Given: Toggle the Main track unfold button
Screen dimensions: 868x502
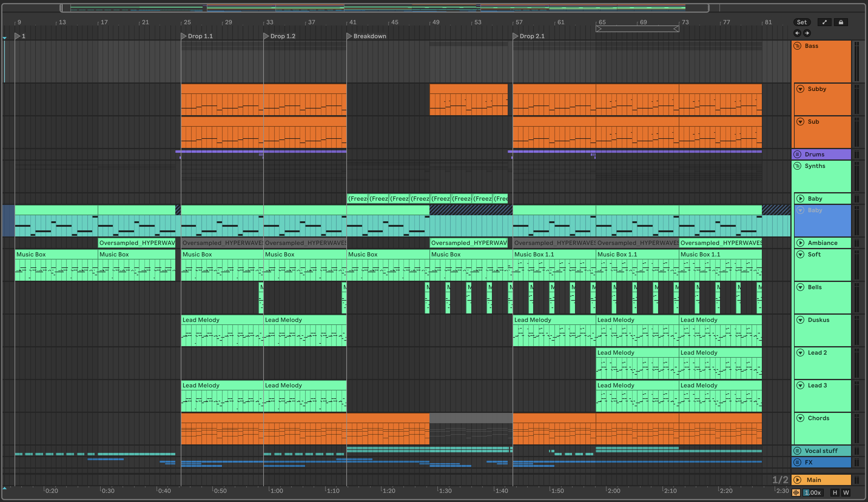Looking at the screenshot, I should 797,480.
